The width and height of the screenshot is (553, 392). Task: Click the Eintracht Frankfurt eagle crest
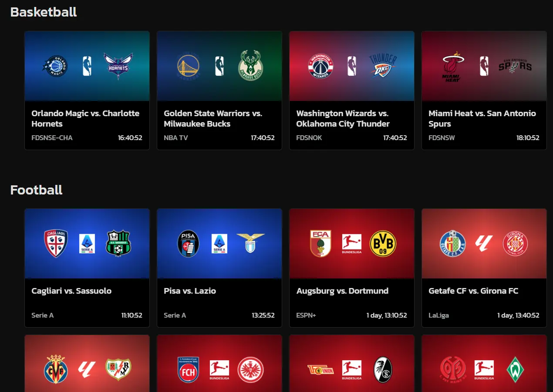coord(250,369)
